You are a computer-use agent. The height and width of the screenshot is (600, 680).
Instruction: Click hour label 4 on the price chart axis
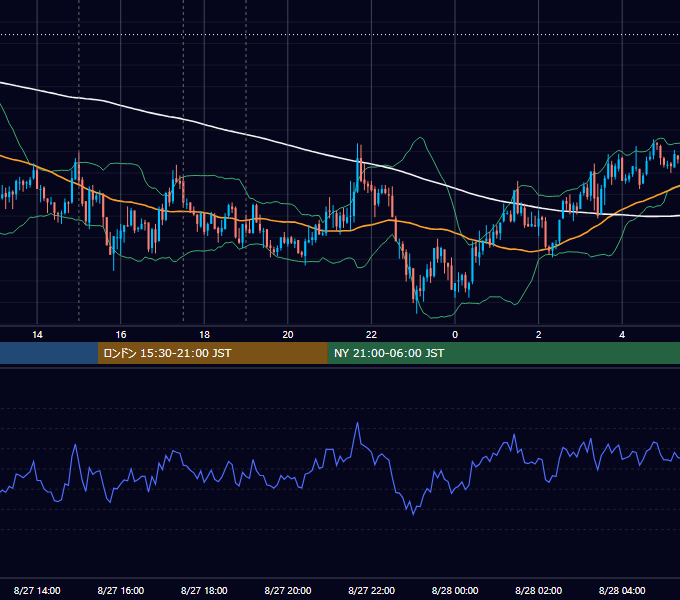coord(622,335)
